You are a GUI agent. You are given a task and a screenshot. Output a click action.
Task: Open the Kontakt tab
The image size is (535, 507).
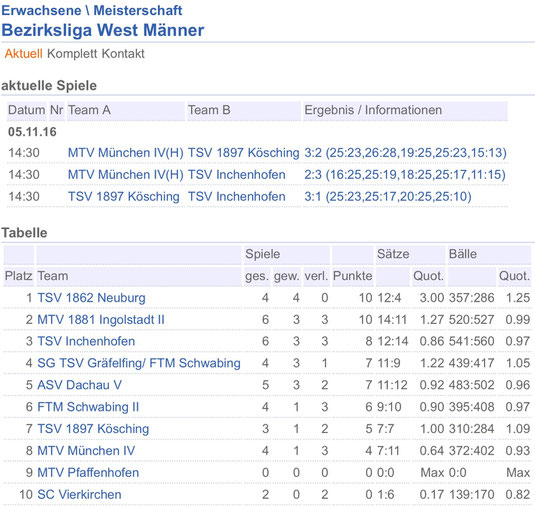tap(123, 54)
